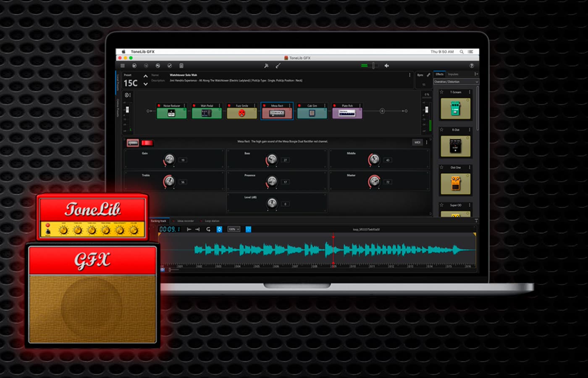Open preset options three-dot menu

(x=409, y=75)
